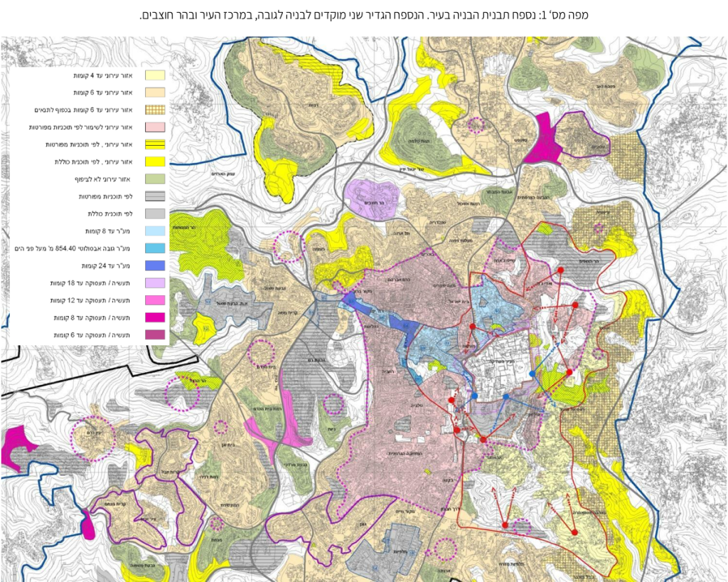This screenshot has height=582, width=728.
Task: Click the green non-densification area swatch
Action: [x=155, y=179]
